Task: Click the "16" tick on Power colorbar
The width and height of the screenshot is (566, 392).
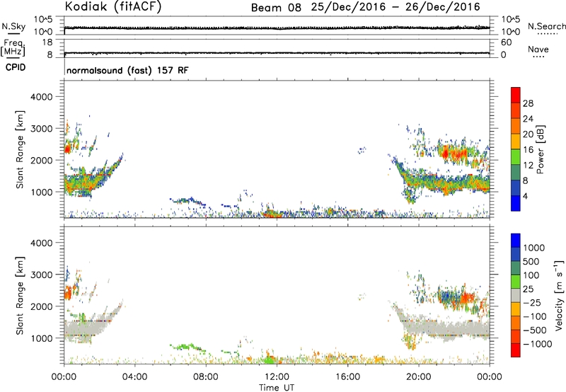Action: coord(528,150)
